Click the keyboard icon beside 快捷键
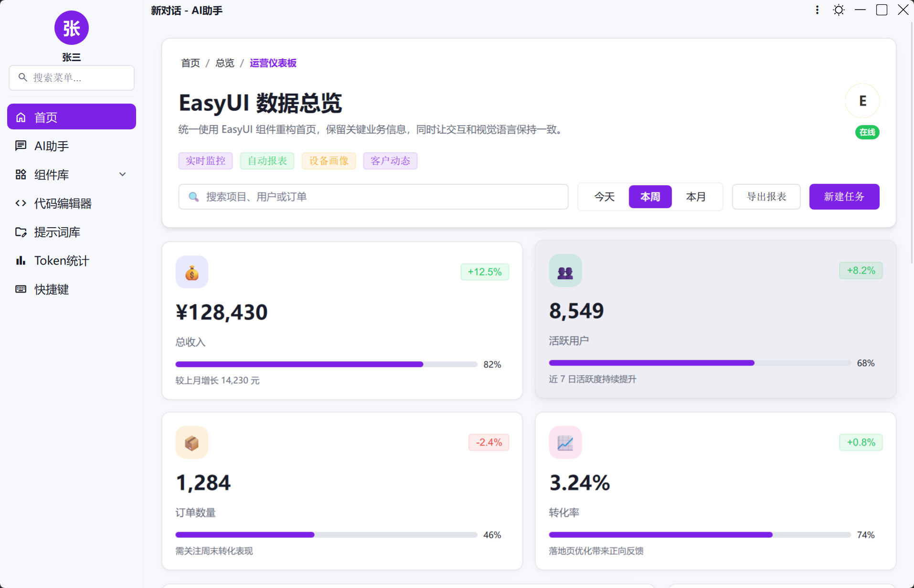This screenshot has height=588, width=914. (21, 289)
